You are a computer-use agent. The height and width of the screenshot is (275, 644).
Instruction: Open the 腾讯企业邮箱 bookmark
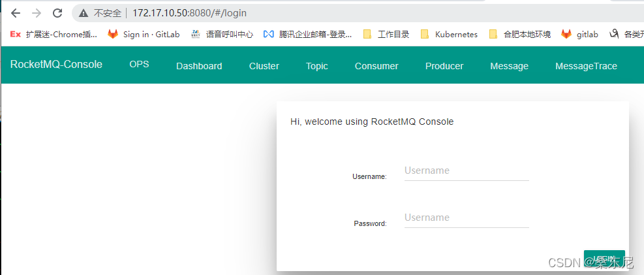(x=307, y=35)
